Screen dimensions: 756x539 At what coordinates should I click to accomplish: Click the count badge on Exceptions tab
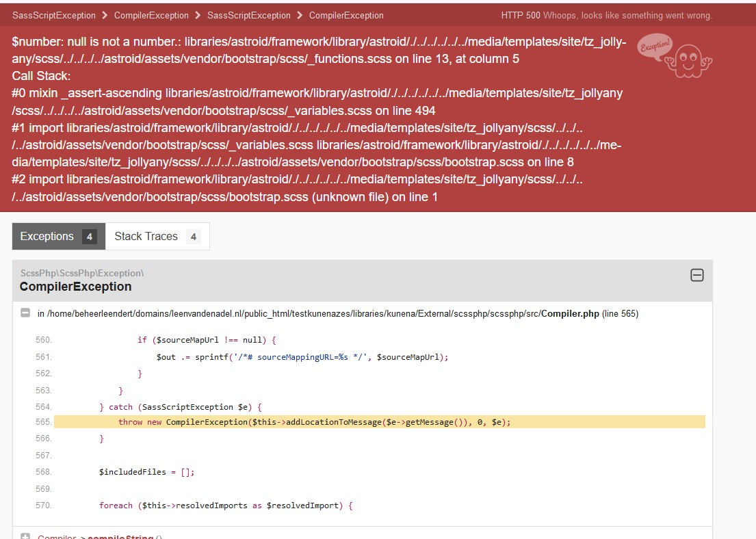coord(89,237)
